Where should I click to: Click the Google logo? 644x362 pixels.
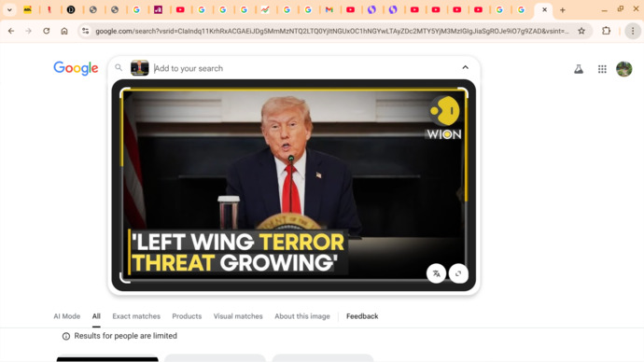click(x=76, y=68)
